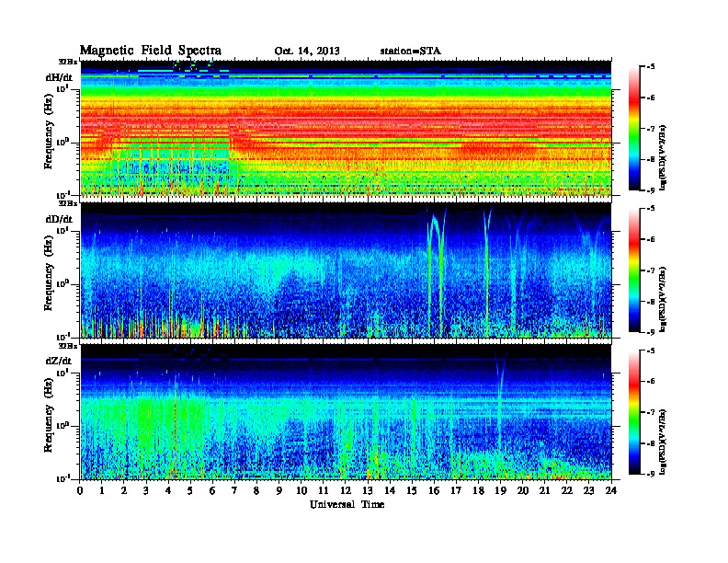Click the hour 12 tick label
The width and height of the screenshot is (728, 563).
pyautogui.click(x=346, y=490)
